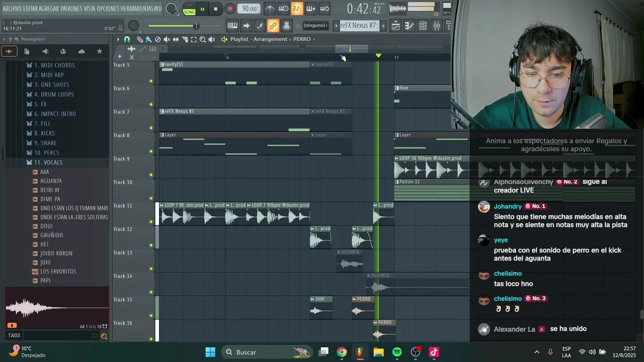Open the Navegador browser options arrow
The height and width of the screenshot is (362, 644).
tap(5, 39)
